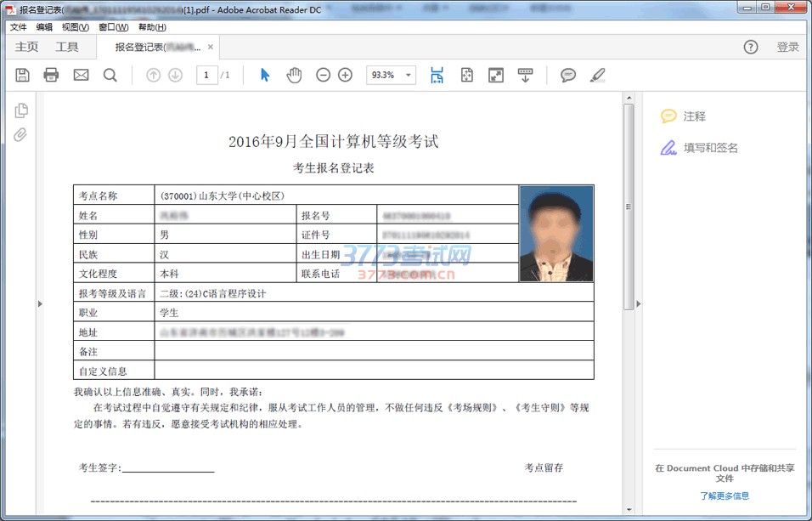Show the attachments paperclip panel
The image size is (812, 521).
click(21, 134)
